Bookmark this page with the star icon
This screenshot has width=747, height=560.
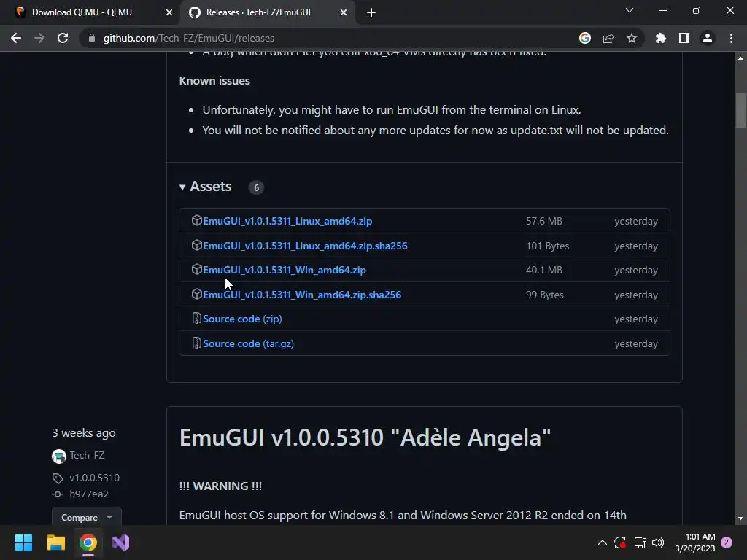coord(632,38)
